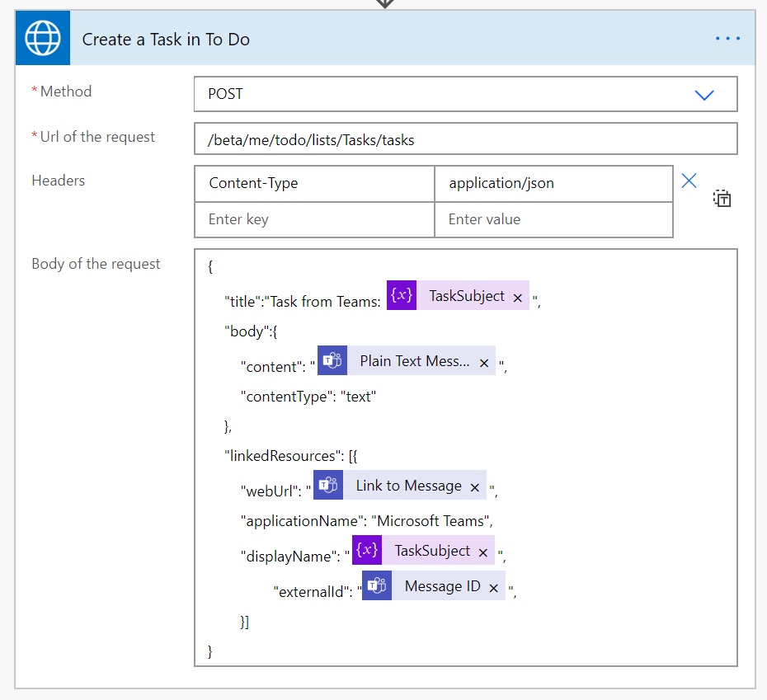Expand the Method dropdown chevron
The height and width of the screenshot is (700, 767).
703,95
